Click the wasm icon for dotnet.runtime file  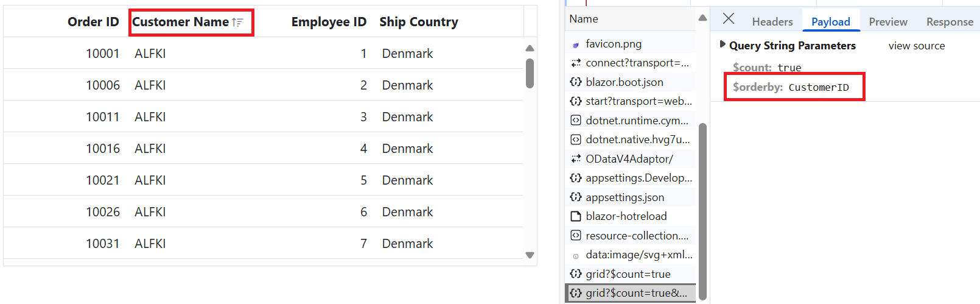(576, 121)
